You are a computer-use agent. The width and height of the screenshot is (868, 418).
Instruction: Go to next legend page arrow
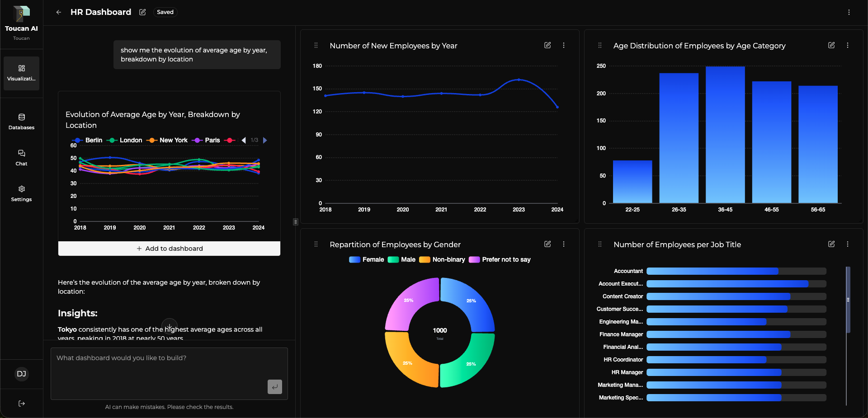point(265,140)
